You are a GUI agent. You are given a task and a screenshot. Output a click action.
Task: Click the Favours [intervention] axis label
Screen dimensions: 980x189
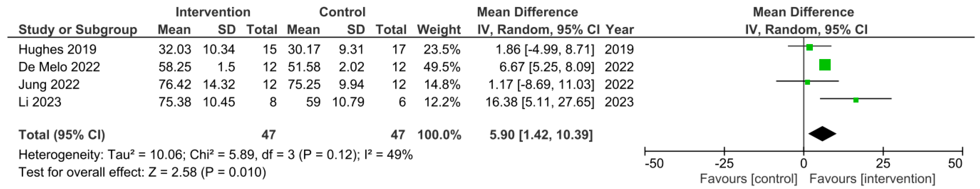click(872, 179)
